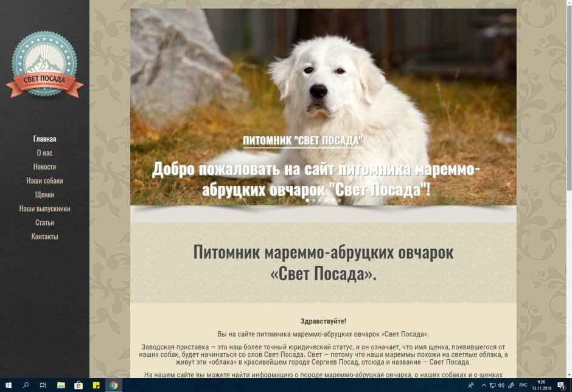This screenshot has width=572, height=392.
Task: Open the РУС language switcher
Action: 522,385
